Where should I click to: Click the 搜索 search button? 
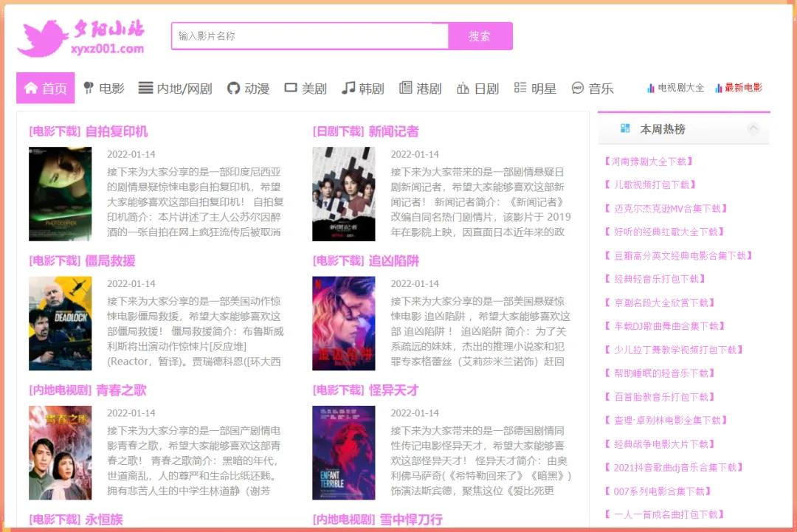point(481,35)
